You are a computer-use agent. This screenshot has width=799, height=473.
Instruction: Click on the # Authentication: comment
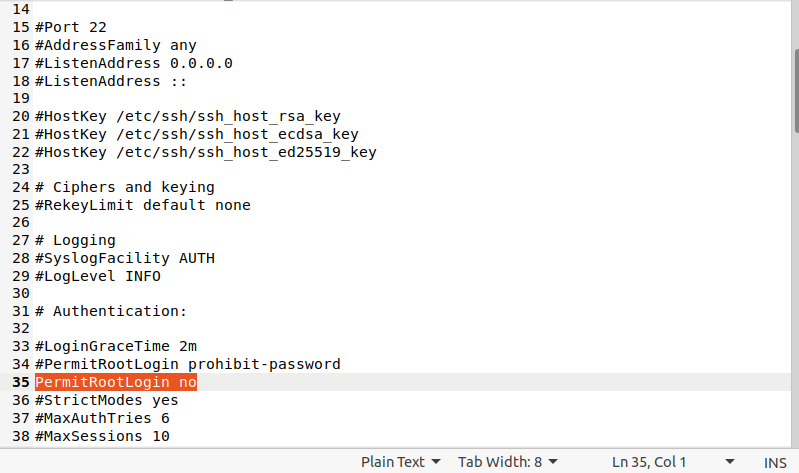point(110,312)
